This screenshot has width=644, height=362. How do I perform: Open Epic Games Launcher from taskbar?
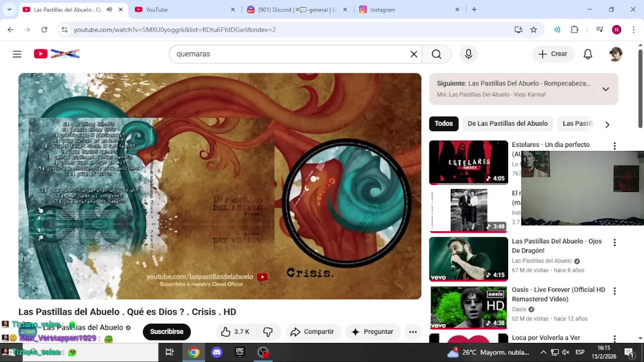click(x=240, y=352)
